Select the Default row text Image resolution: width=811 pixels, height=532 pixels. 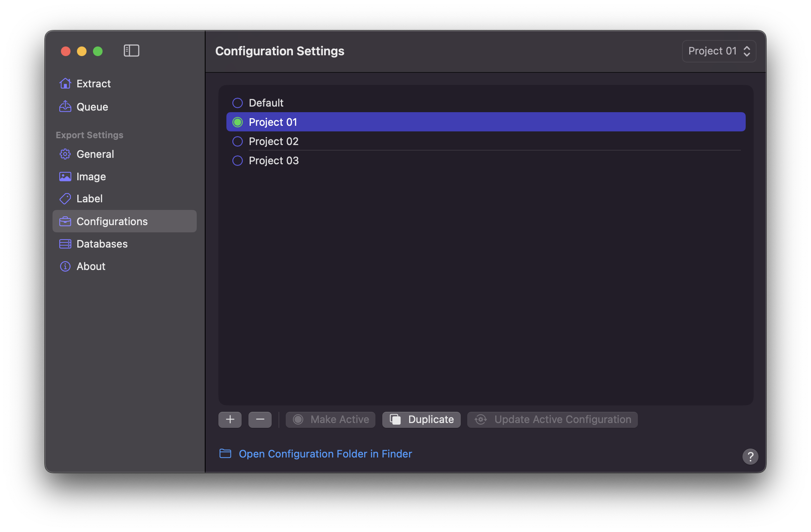tap(266, 103)
